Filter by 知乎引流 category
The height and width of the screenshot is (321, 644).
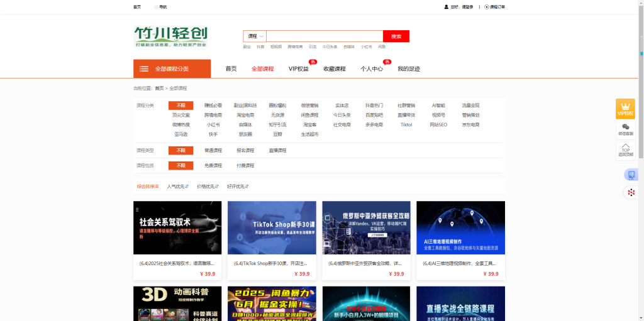(277, 125)
